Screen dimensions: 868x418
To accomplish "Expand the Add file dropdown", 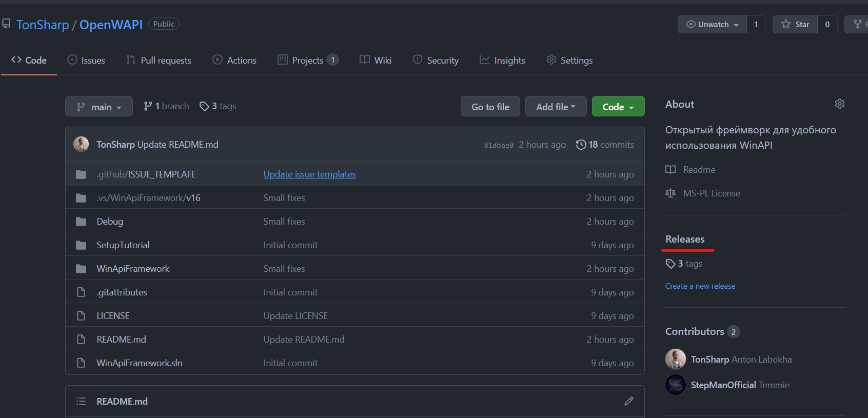I will 556,106.
